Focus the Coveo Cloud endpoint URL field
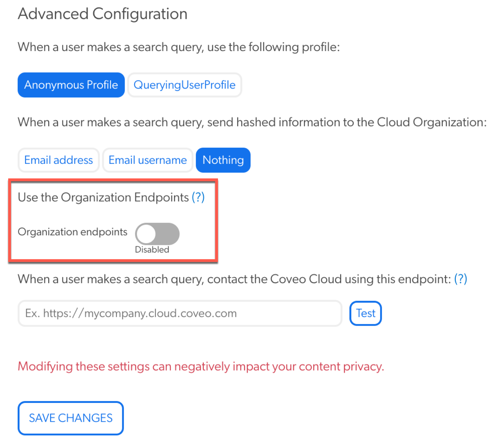The image size is (504, 441). (180, 313)
